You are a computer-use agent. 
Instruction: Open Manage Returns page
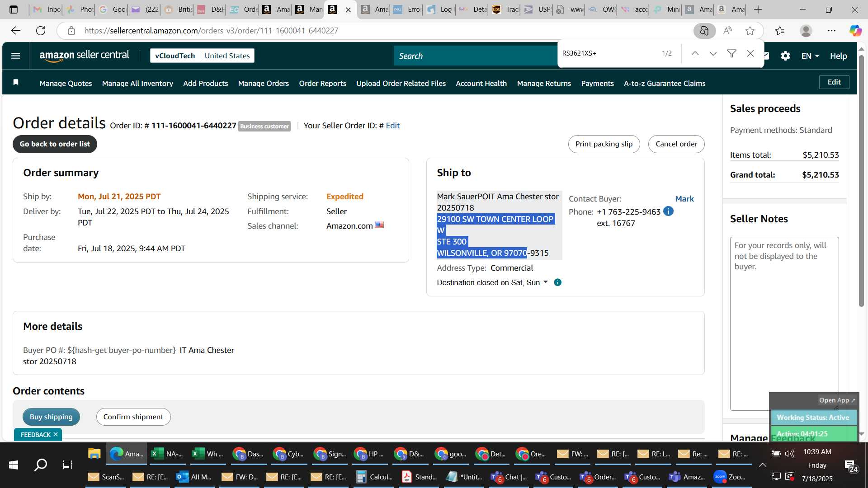[x=544, y=83]
